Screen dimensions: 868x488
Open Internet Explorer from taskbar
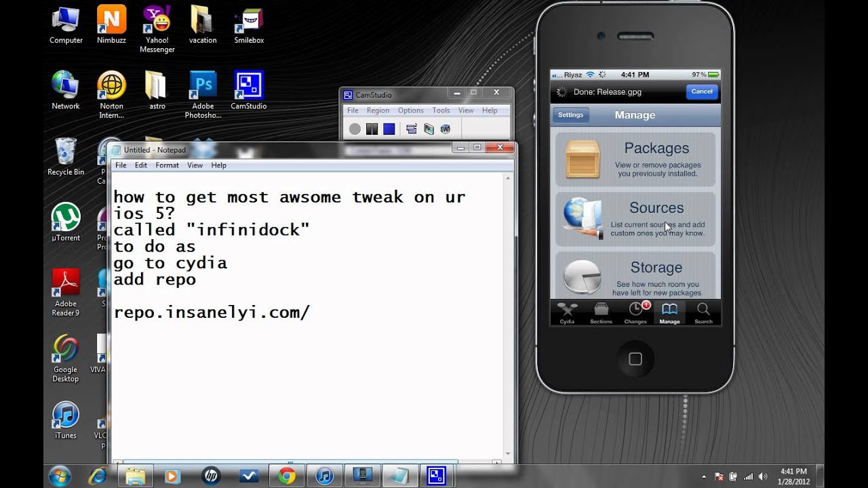pyautogui.click(x=97, y=476)
